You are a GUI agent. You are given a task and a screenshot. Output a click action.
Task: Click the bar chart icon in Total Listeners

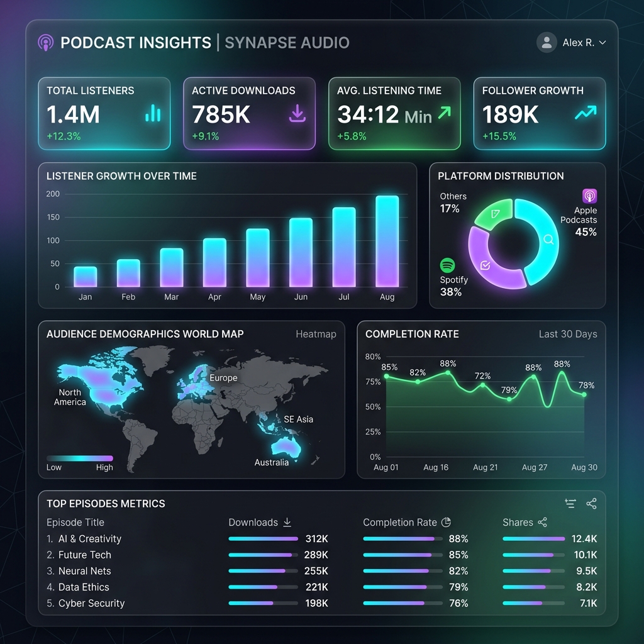click(x=153, y=113)
